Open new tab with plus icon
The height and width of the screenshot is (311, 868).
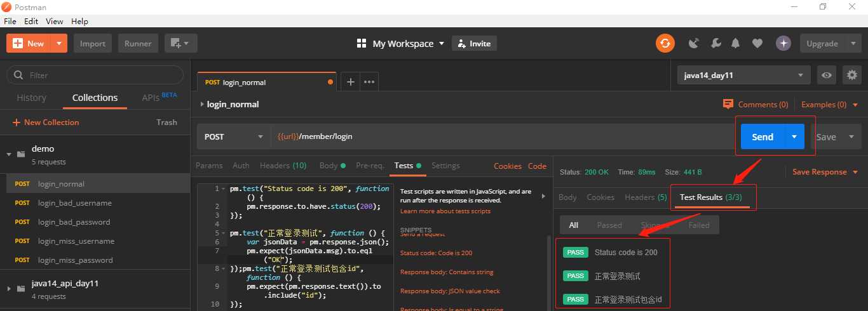349,82
